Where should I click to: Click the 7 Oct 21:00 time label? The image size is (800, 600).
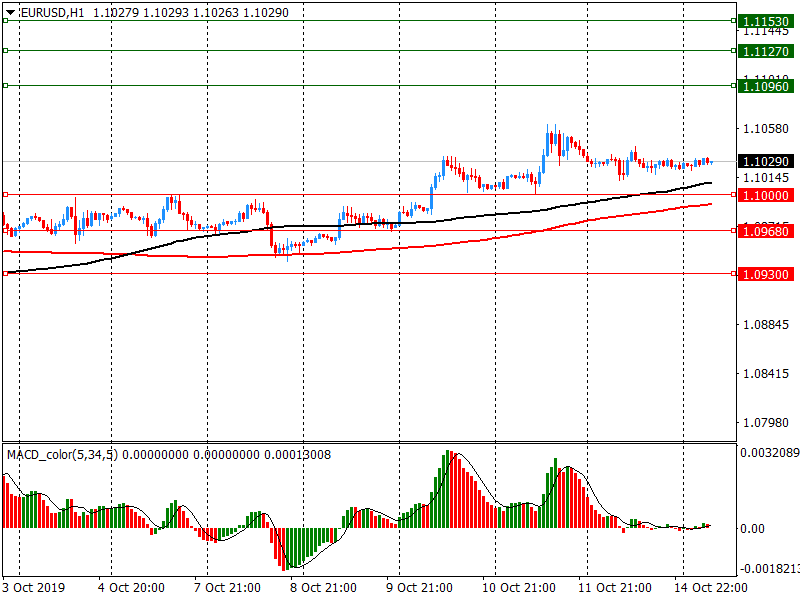pos(227,588)
